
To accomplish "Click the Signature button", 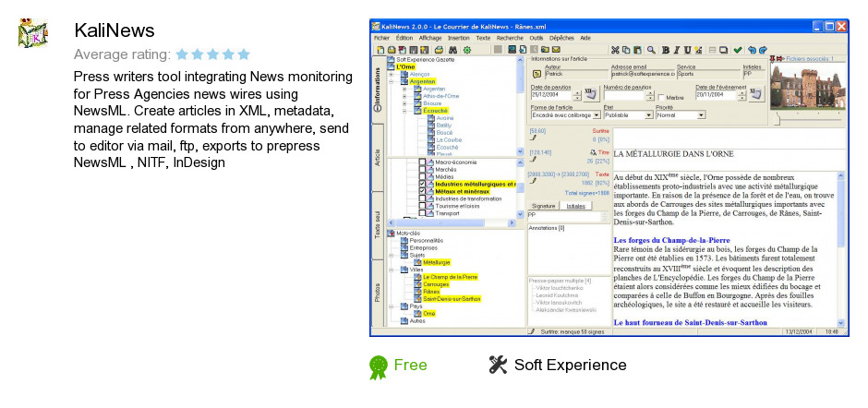I will pyautogui.click(x=543, y=205).
